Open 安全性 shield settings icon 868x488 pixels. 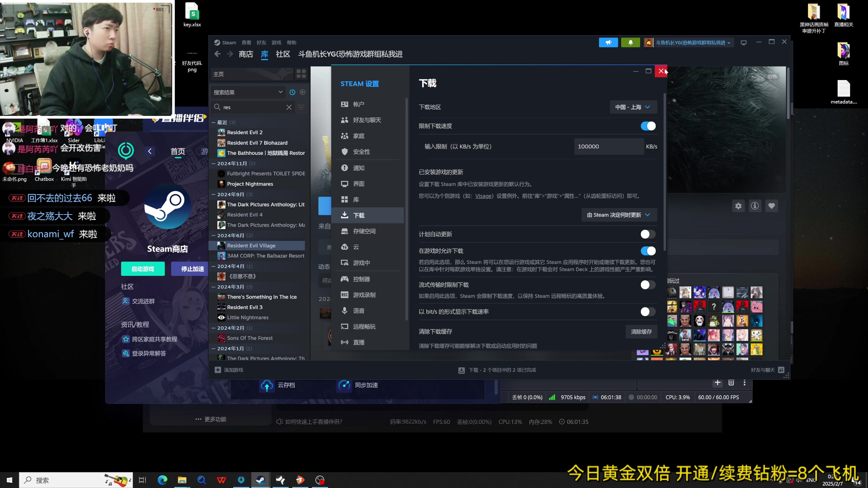(x=344, y=151)
